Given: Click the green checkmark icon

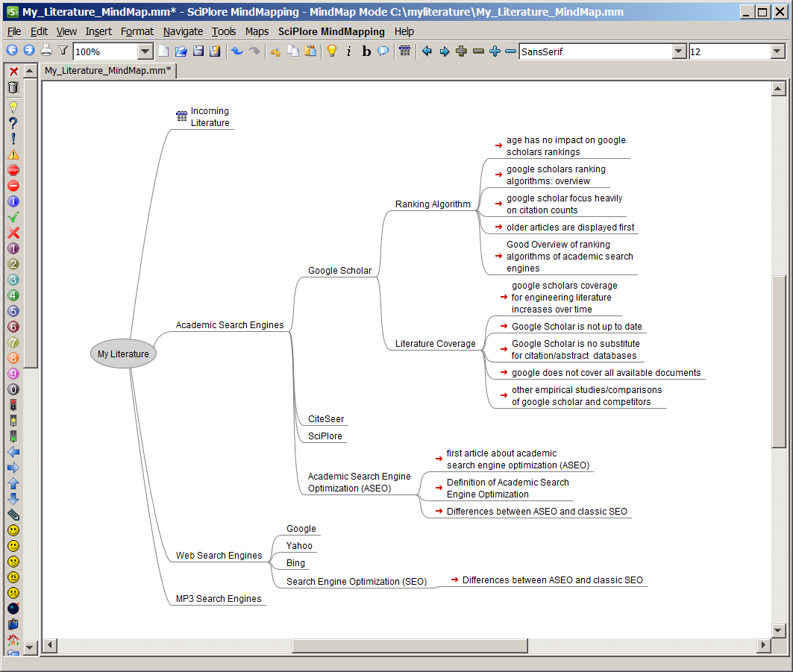Looking at the screenshot, I should 13,217.
